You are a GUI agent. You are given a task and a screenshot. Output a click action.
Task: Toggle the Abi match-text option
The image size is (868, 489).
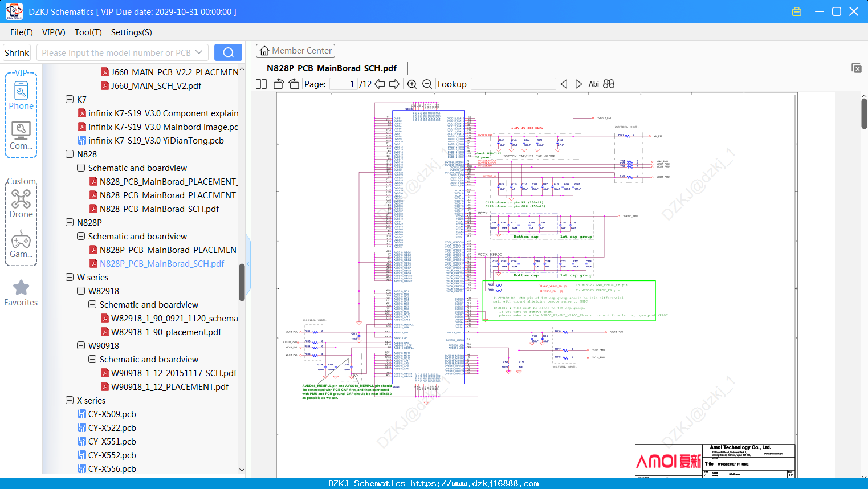click(x=593, y=84)
